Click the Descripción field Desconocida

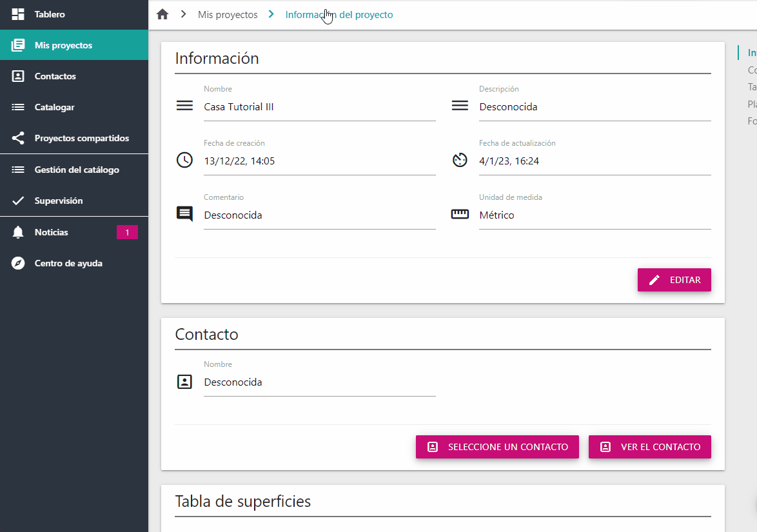(595, 107)
